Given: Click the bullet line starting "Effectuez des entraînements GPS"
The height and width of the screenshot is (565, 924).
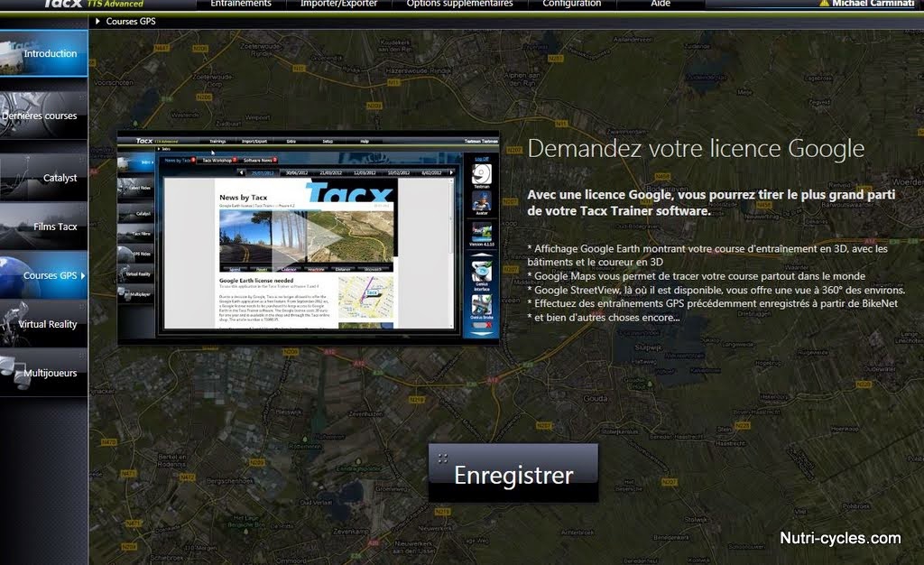Looking at the screenshot, I should click(713, 303).
